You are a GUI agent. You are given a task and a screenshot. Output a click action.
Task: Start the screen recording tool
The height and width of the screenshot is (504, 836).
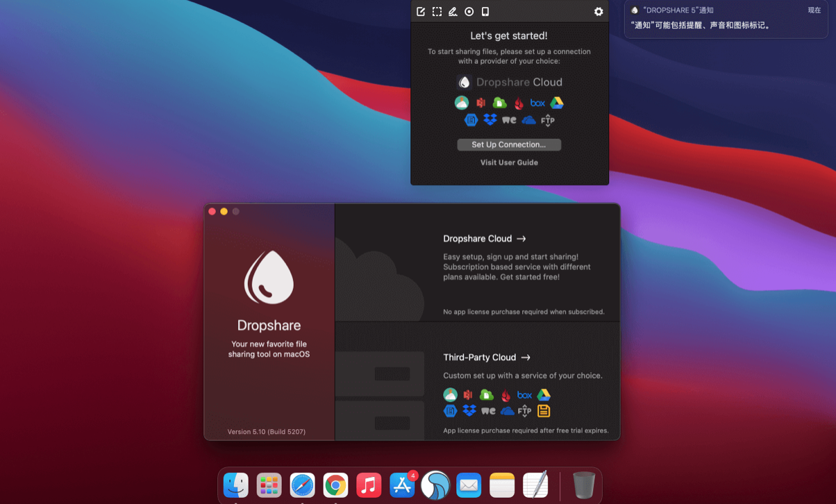click(471, 11)
